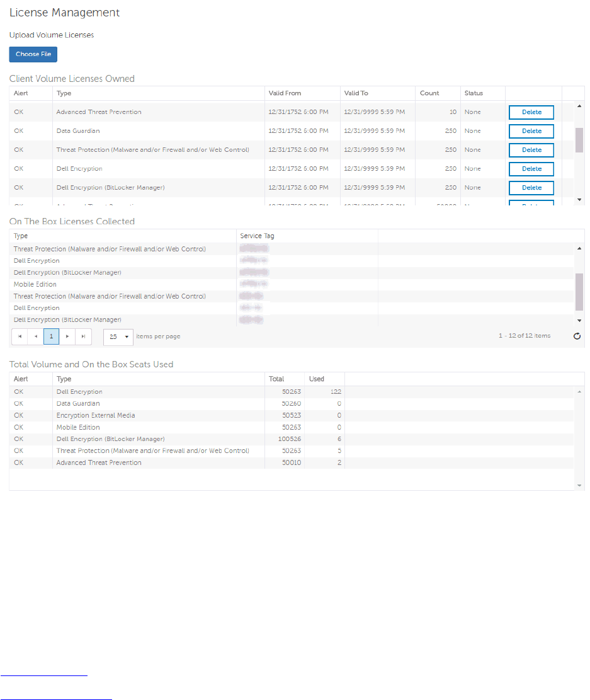This screenshot has height=700, width=590.
Task: Select Data Guardian row in totals table
Action: pyautogui.click(x=292, y=404)
